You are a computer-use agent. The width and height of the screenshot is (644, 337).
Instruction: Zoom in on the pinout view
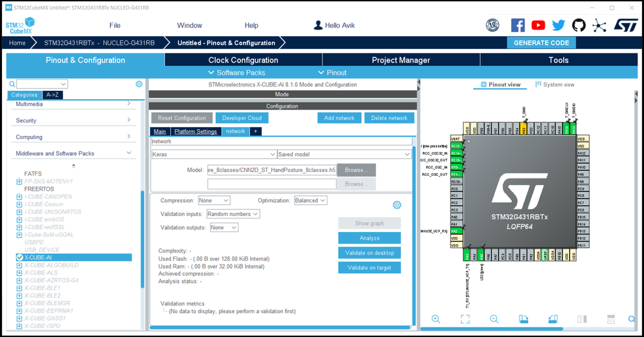pos(436,319)
